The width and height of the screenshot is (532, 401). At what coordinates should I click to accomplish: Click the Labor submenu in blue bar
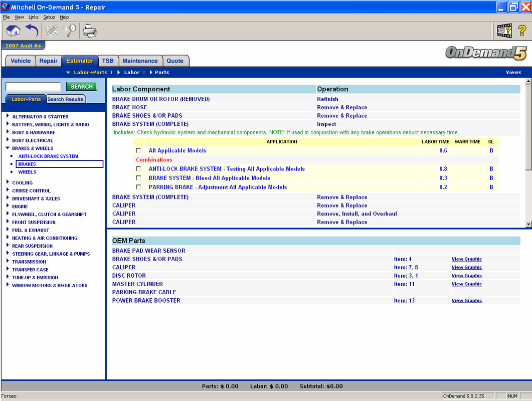129,72
